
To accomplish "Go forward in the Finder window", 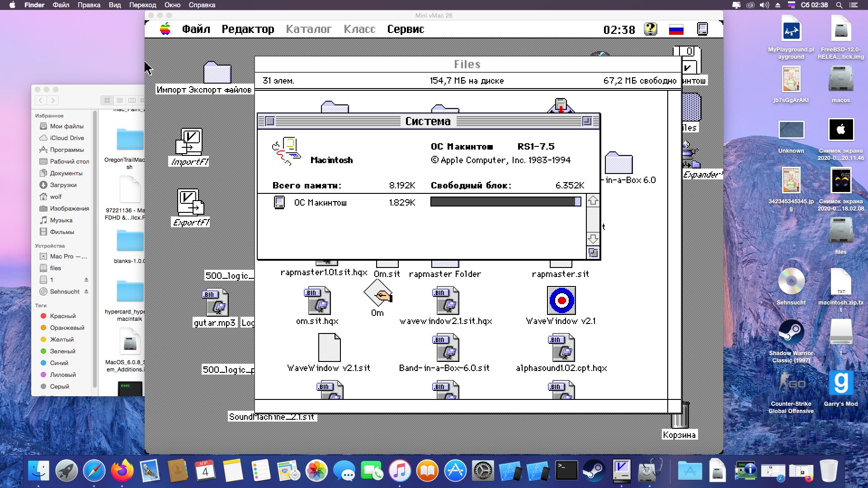I will pos(53,100).
